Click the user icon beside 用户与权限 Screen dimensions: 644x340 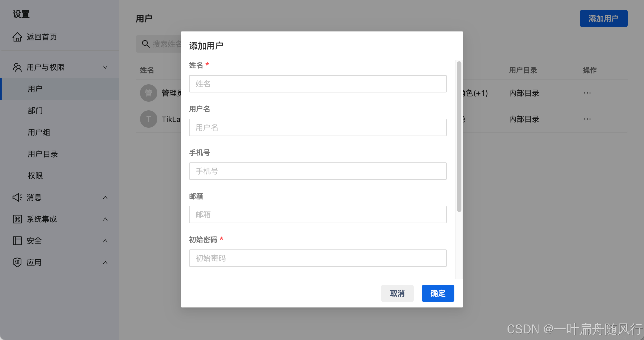[17, 67]
